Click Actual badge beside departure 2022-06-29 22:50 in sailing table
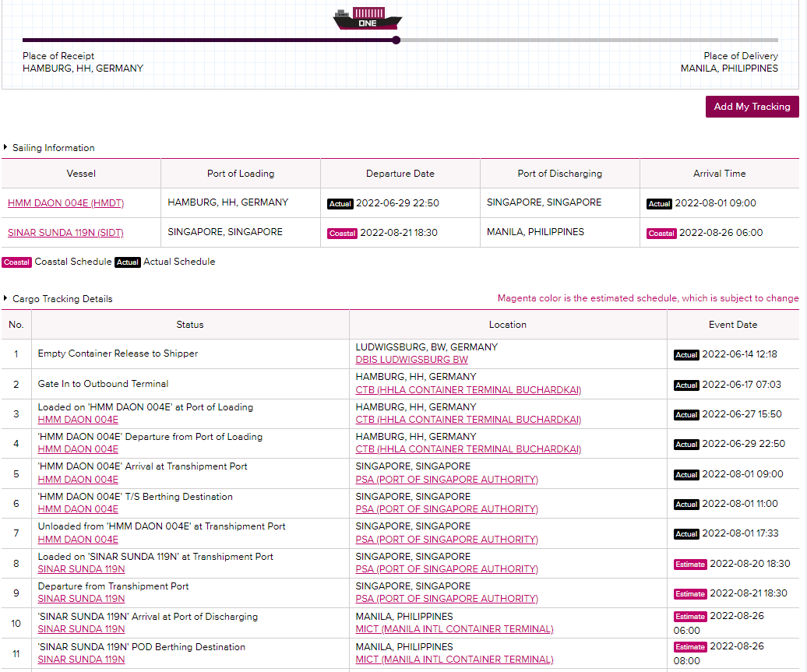The width and height of the screenshot is (807, 672). coord(340,204)
